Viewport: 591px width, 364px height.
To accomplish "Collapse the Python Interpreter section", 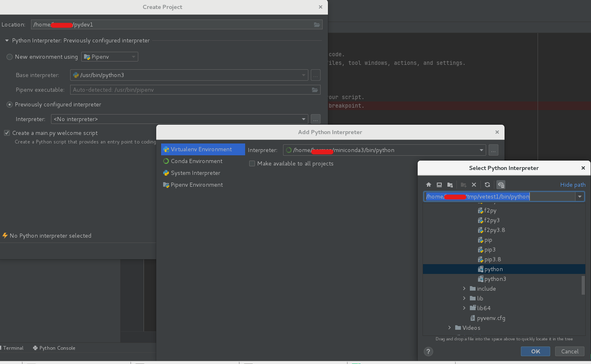I will 7,40.
